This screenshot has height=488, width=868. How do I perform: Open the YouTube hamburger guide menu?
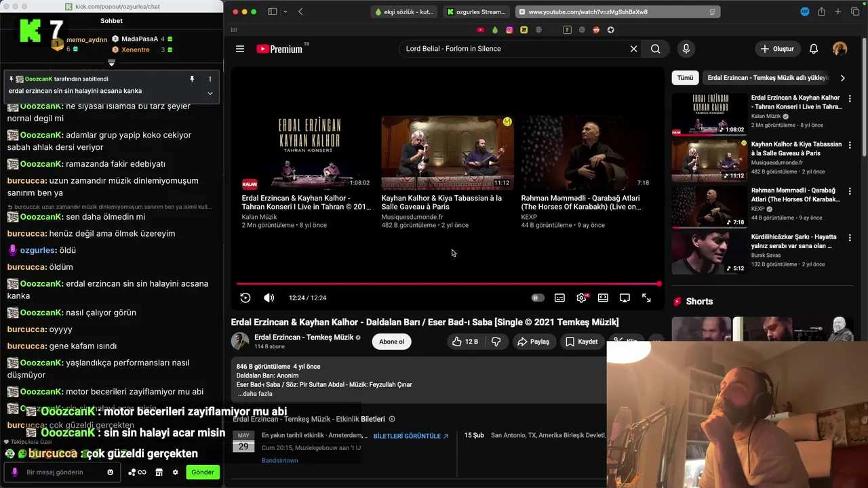(x=239, y=49)
